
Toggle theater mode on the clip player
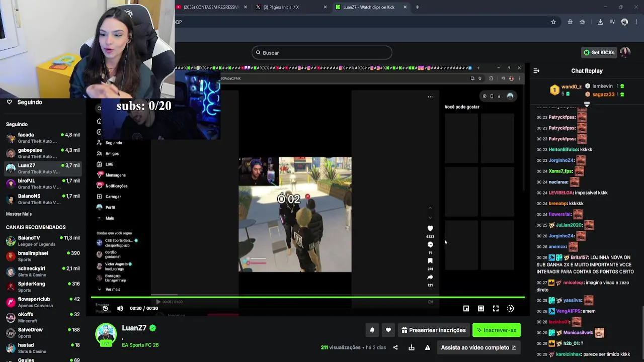pos(481,308)
